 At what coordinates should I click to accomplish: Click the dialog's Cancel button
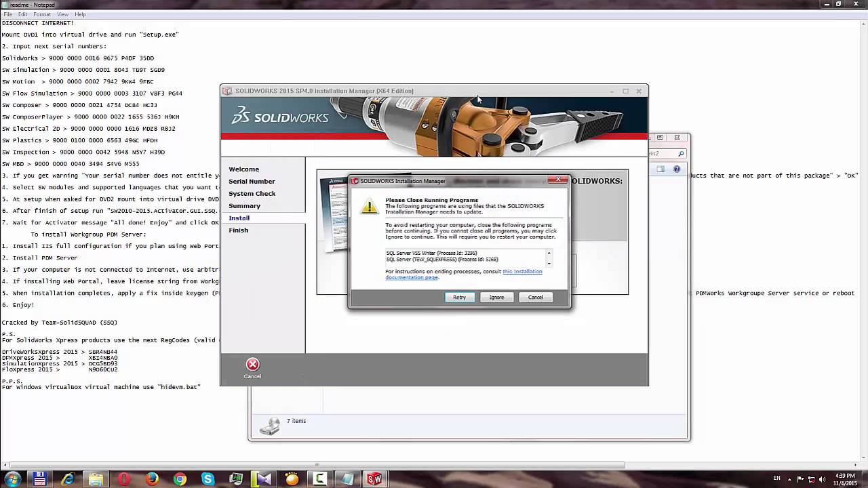[x=535, y=298]
